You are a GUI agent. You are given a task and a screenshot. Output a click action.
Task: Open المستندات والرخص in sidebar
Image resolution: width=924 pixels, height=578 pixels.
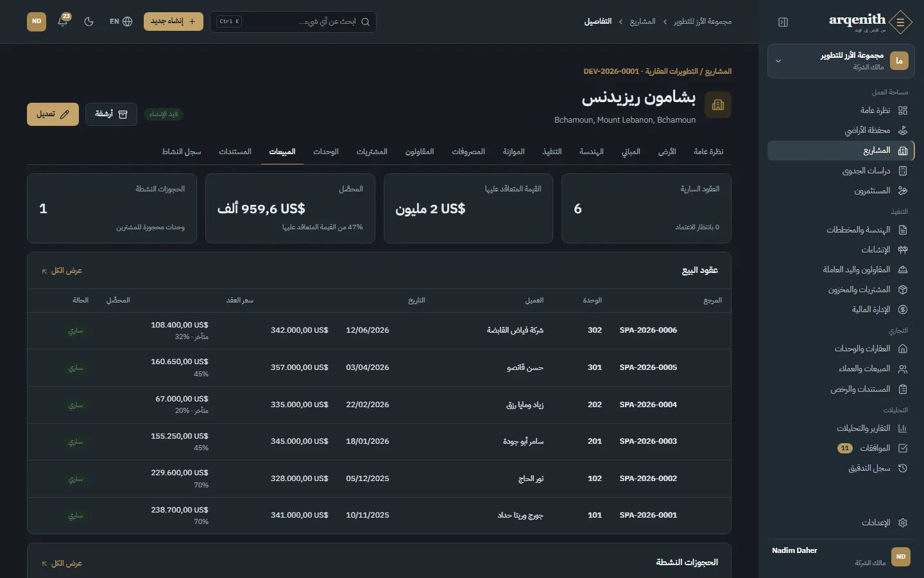point(841,389)
